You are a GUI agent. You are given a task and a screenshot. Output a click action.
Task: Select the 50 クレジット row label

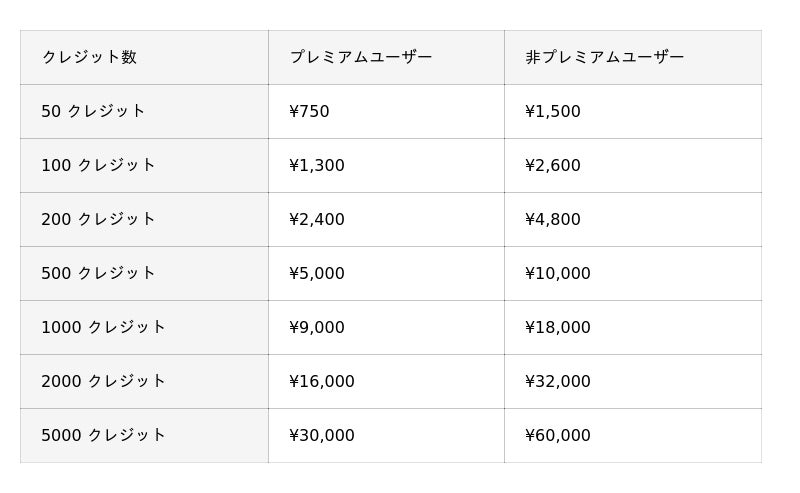coord(93,111)
